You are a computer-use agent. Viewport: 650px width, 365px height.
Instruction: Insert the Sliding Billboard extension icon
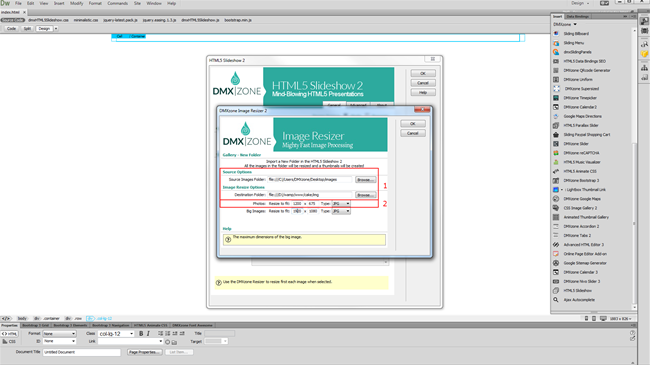tap(556, 34)
